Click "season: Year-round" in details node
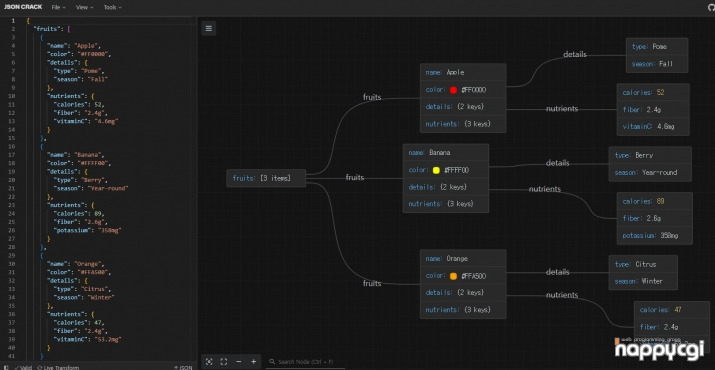This screenshot has width=715, height=370. (650, 172)
